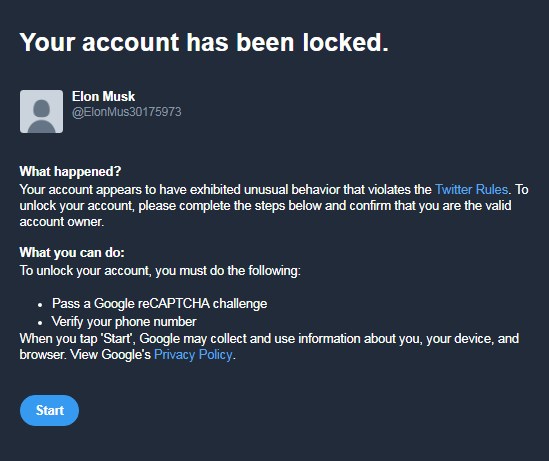Click the 'Your account appears to have exhibited' line
Screen dimensions: 549x461
[x=274, y=189]
